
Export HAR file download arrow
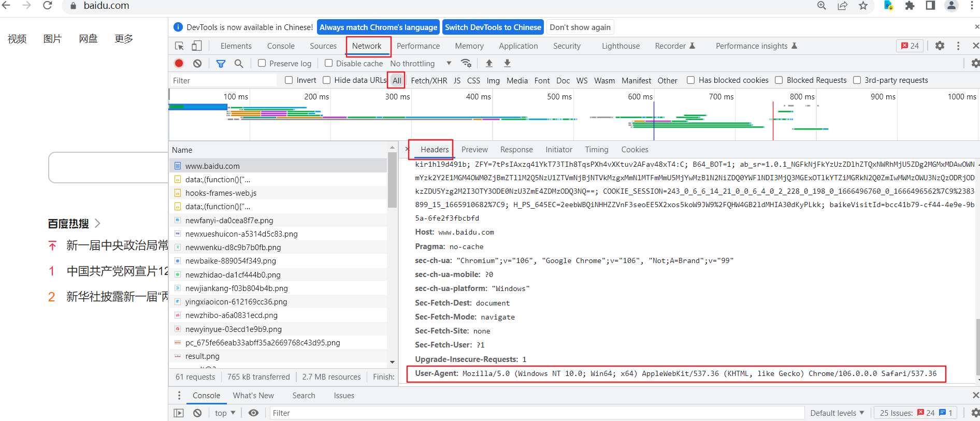pyautogui.click(x=508, y=63)
